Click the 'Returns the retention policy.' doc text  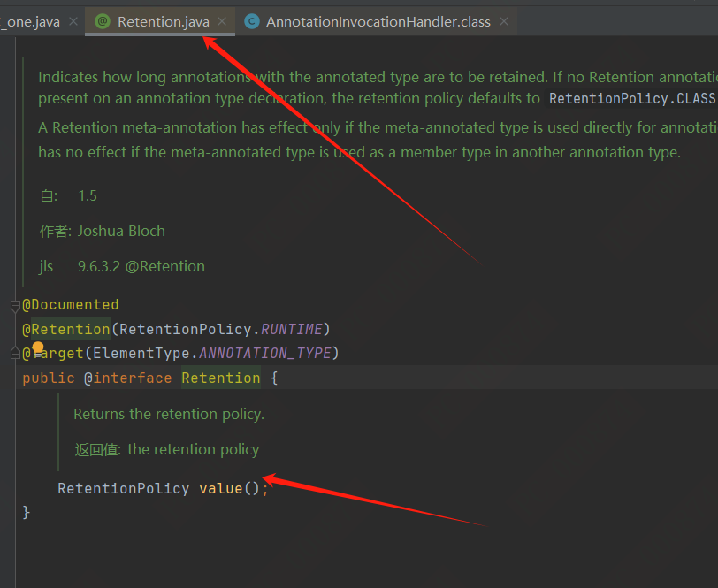[x=169, y=414]
